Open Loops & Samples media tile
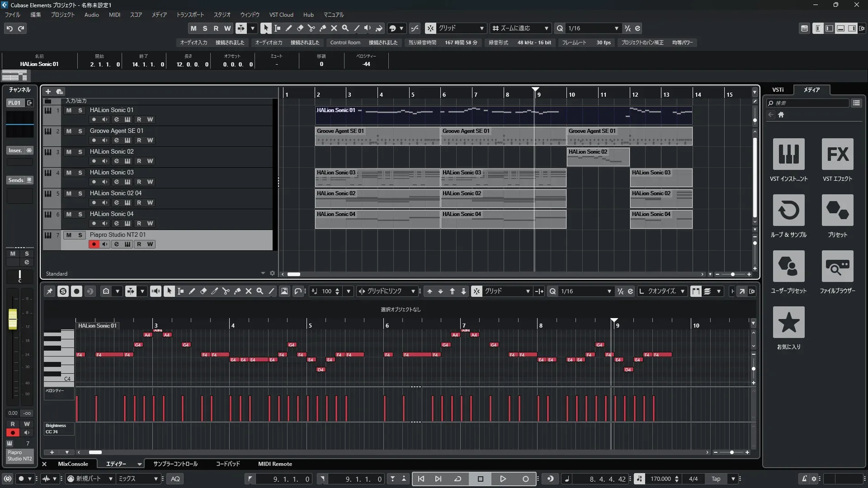868x488 pixels. pyautogui.click(x=788, y=210)
